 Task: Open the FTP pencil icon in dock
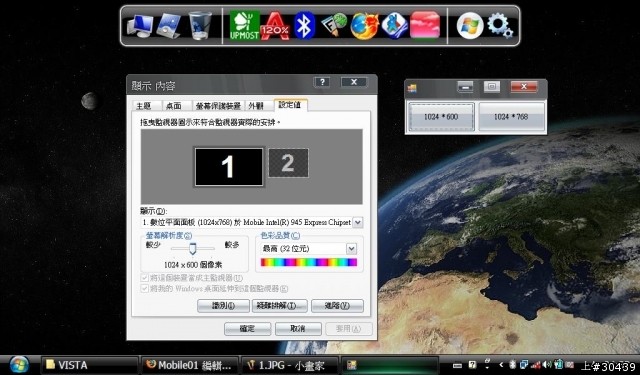pyautogui.click(x=334, y=25)
